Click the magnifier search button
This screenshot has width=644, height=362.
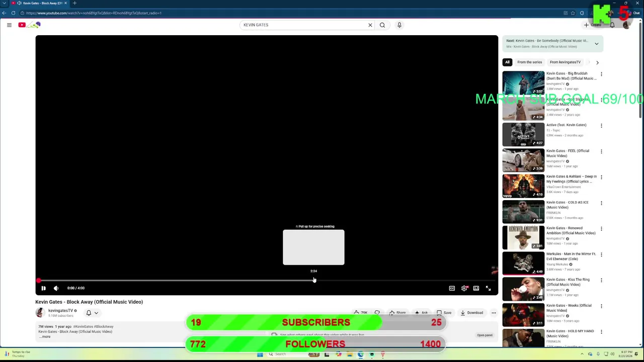coord(382,25)
